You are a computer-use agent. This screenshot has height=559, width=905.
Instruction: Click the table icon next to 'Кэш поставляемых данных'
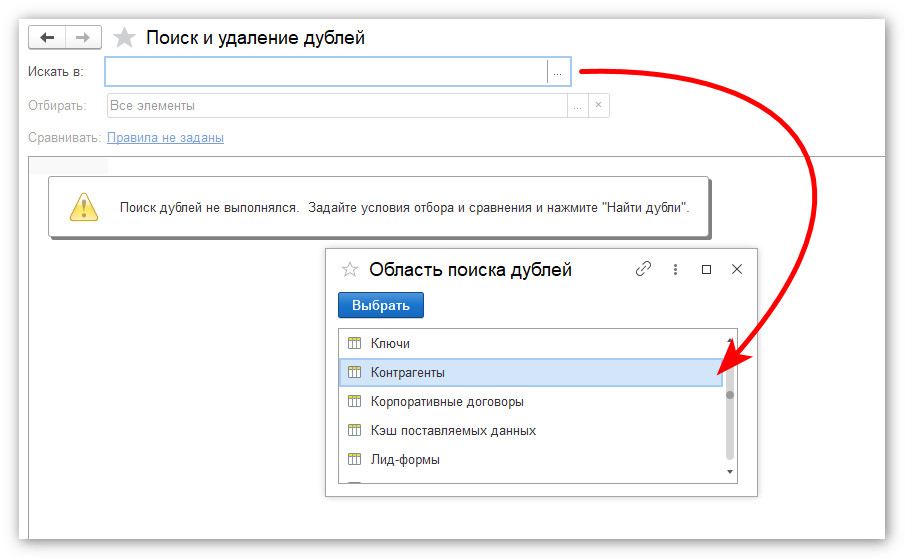coord(354,430)
